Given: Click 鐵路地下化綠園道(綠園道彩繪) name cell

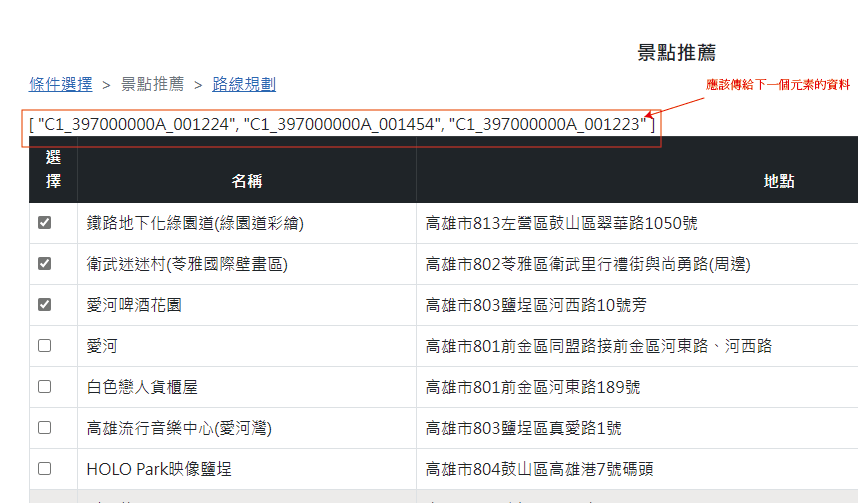Looking at the screenshot, I should click(247, 223).
